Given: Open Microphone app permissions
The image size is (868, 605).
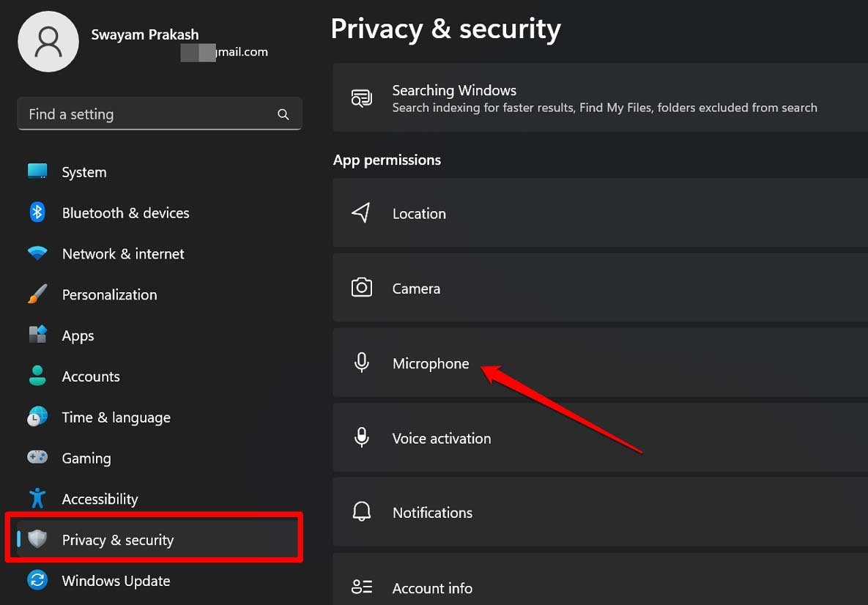Looking at the screenshot, I should tap(431, 363).
